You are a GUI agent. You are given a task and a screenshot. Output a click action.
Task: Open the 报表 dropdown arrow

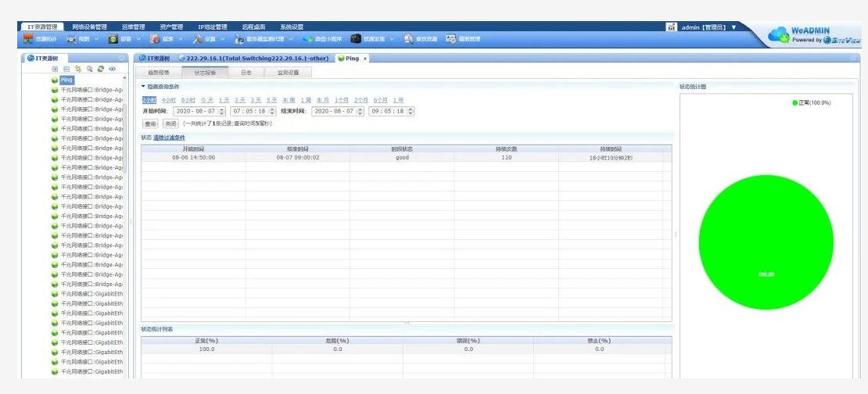point(181,39)
